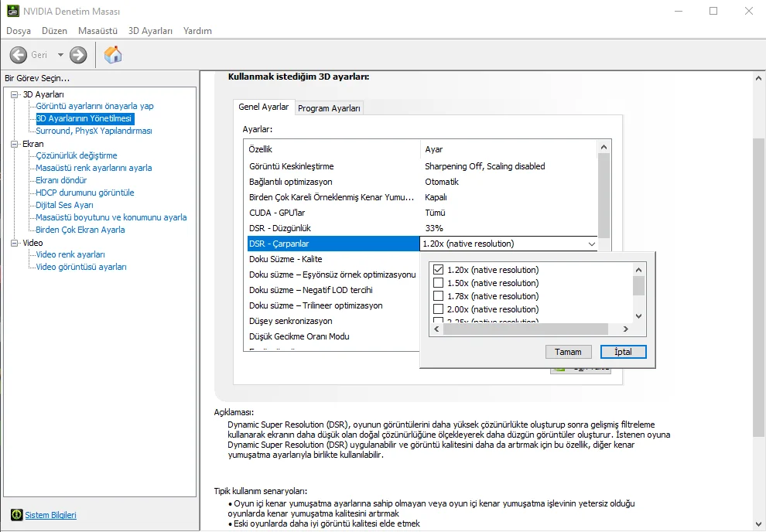Navigate back using the Geri arrow icon
The width and height of the screenshot is (766, 532).
click(17, 54)
